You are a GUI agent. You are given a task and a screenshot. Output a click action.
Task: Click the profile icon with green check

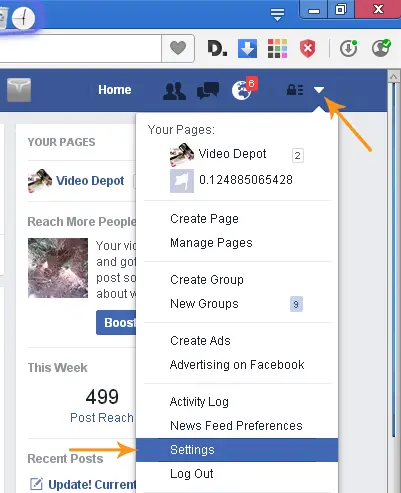coord(381,49)
